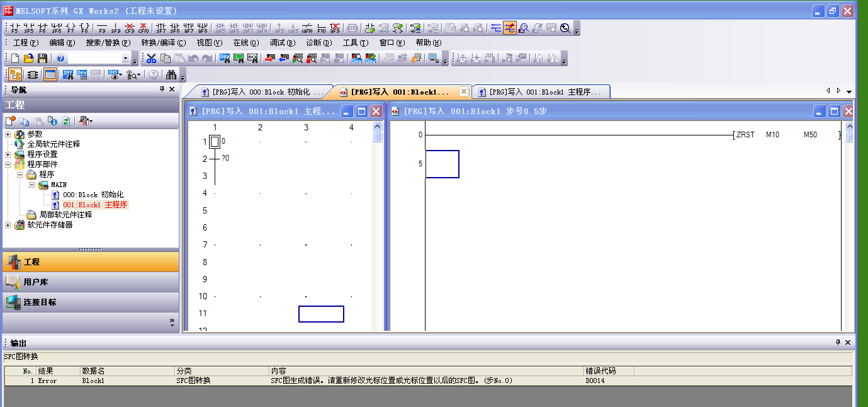The image size is (868, 407).
Task: Open the 连接目标 navigation section
Action: pos(40,302)
